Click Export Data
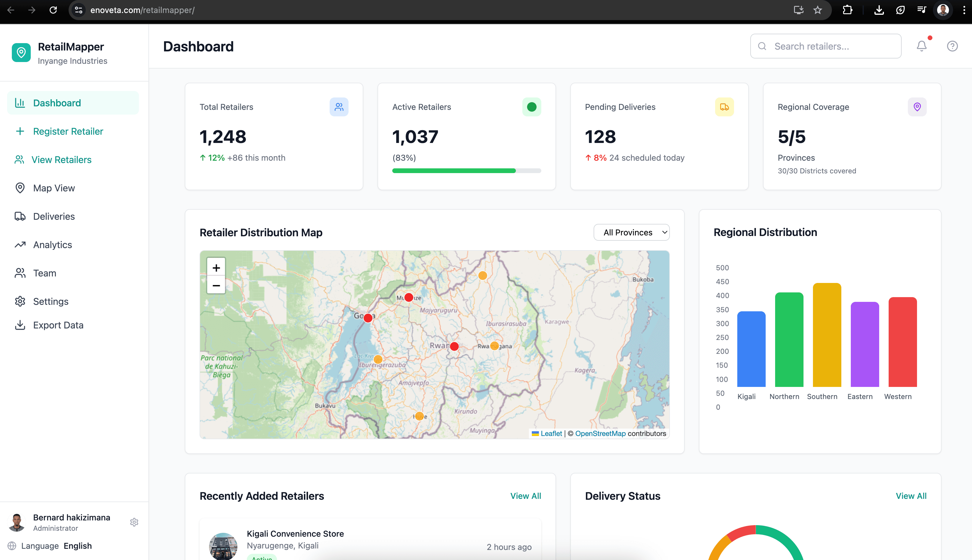This screenshot has height=560, width=972. click(x=73, y=325)
